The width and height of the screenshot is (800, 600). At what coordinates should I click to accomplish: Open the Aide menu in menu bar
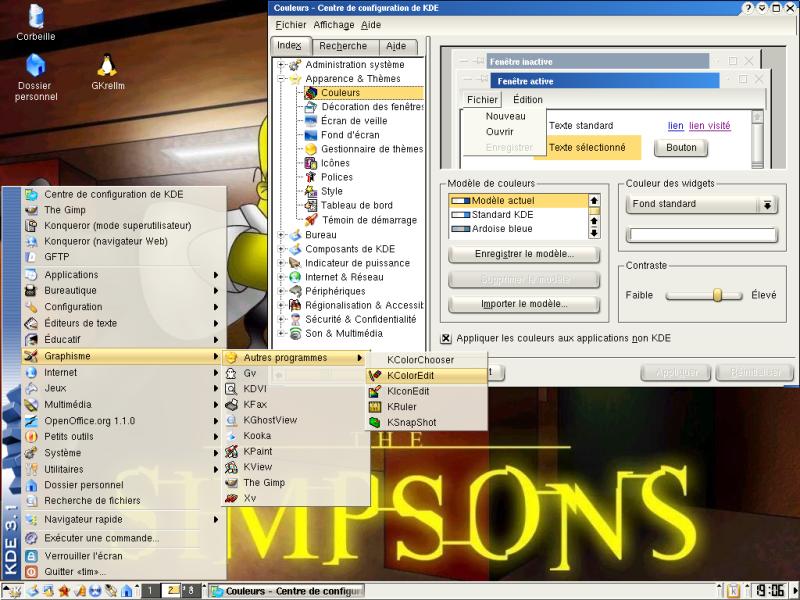click(x=371, y=25)
